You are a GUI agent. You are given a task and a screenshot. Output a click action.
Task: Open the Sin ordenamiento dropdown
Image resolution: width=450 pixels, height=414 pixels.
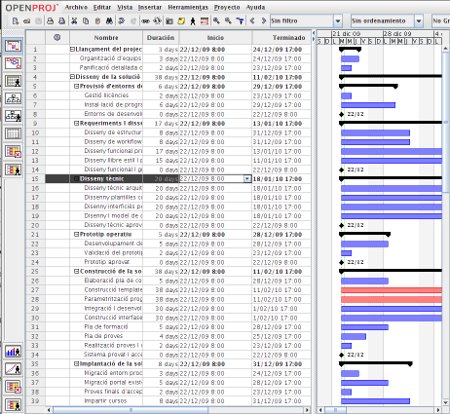(x=419, y=21)
